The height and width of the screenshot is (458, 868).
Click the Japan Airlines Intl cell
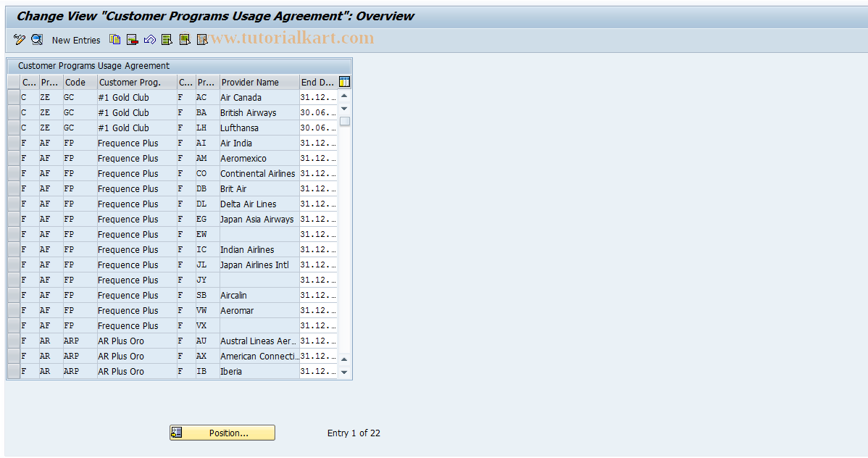pos(259,265)
